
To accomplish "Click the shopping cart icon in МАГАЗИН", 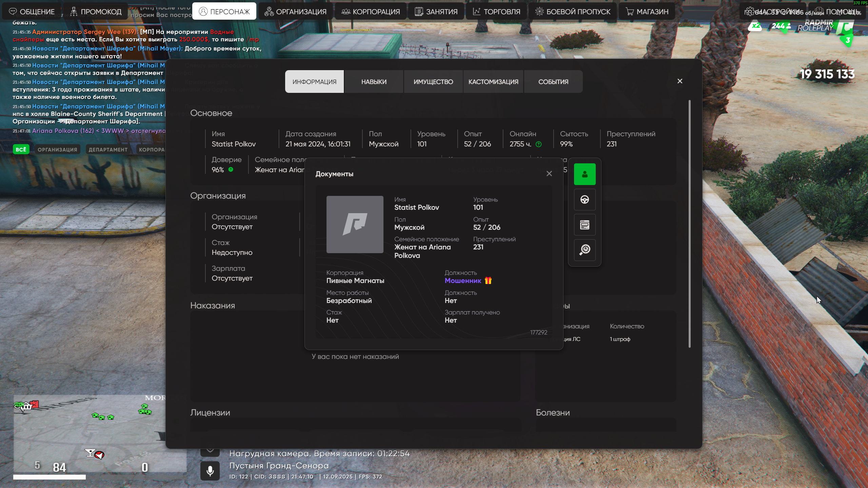I will (630, 12).
